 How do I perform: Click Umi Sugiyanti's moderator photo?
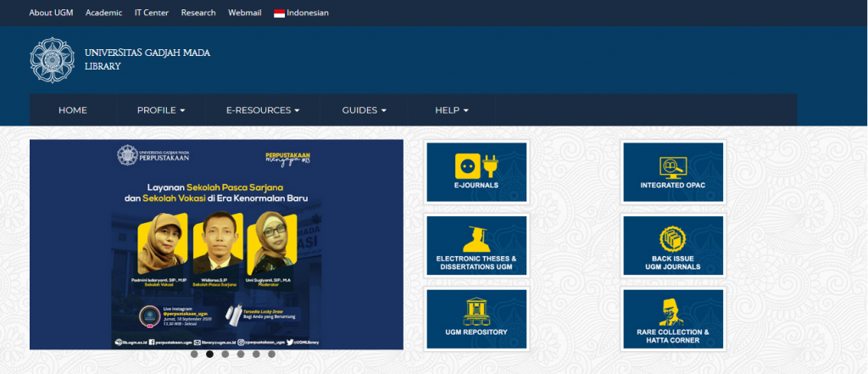[271, 243]
